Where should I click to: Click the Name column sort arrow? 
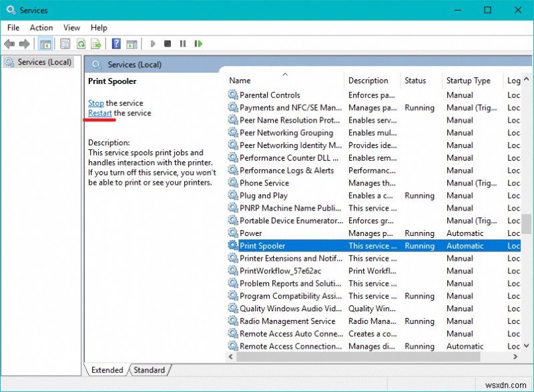pos(286,74)
